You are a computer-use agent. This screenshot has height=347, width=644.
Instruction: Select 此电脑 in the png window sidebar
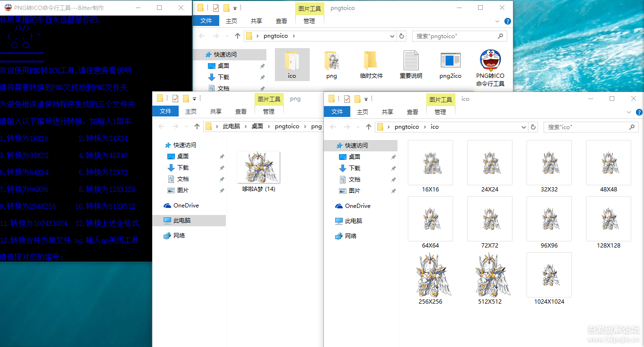pos(189,221)
